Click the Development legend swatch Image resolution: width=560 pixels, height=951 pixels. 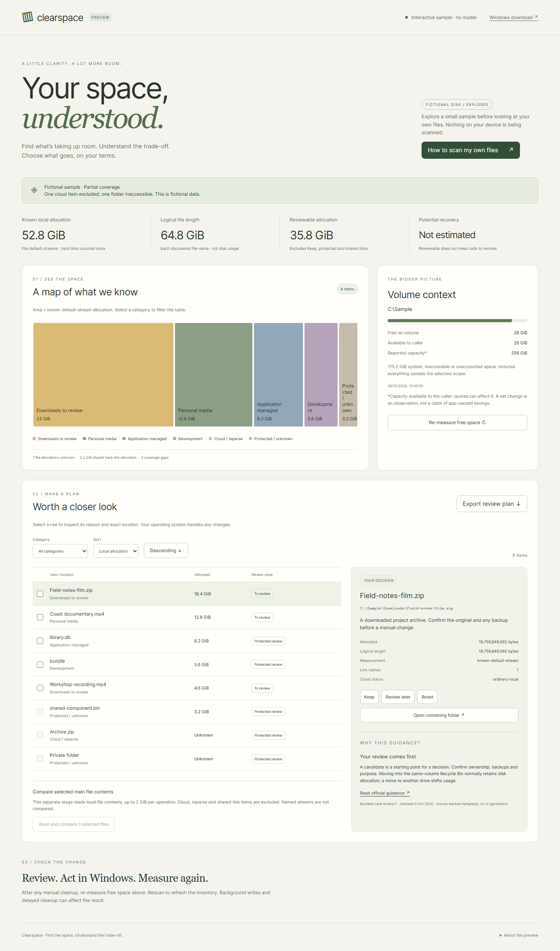coord(175,439)
